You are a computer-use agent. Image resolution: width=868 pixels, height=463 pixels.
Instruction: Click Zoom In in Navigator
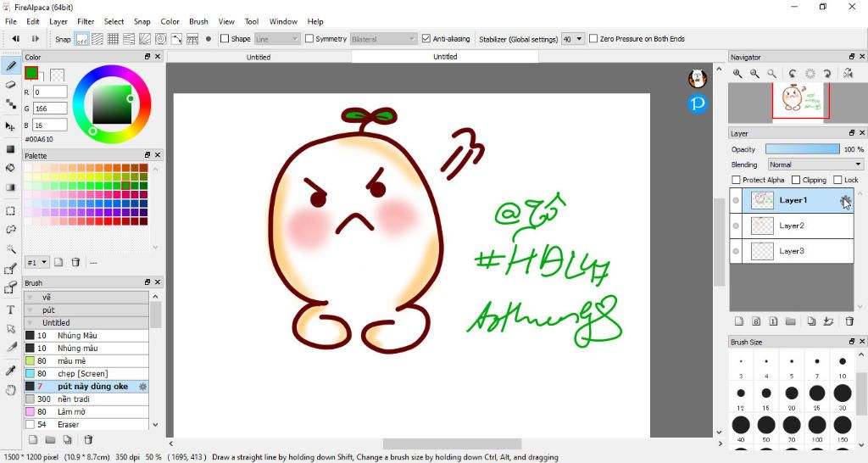[x=737, y=74]
